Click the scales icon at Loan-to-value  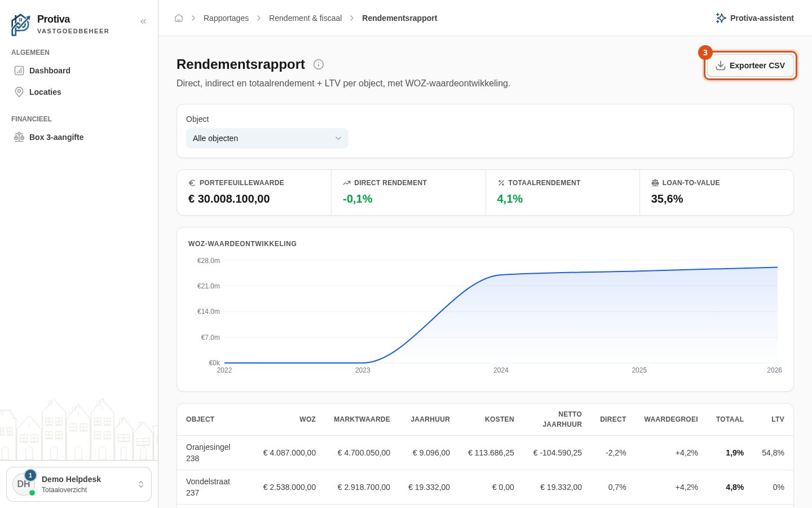[x=655, y=183]
